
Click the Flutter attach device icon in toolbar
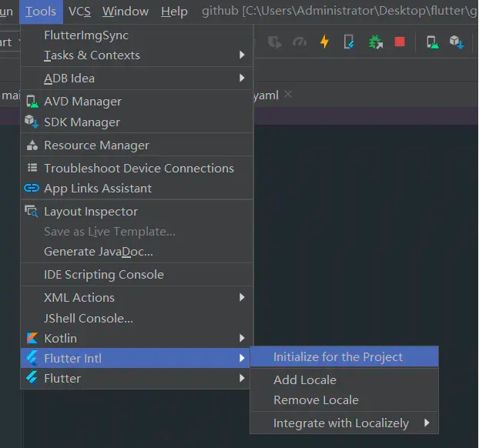(x=349, y=42)
